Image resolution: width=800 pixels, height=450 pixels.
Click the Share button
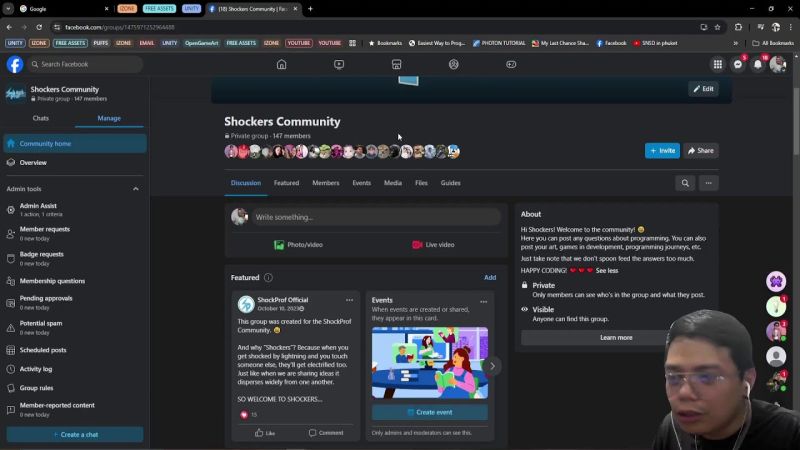(x=701, y=151)
